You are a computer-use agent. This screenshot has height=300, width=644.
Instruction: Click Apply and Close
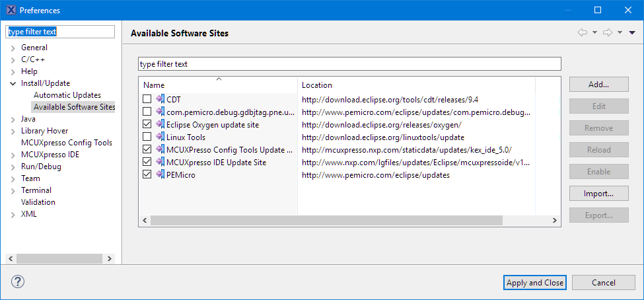point(535,282)
